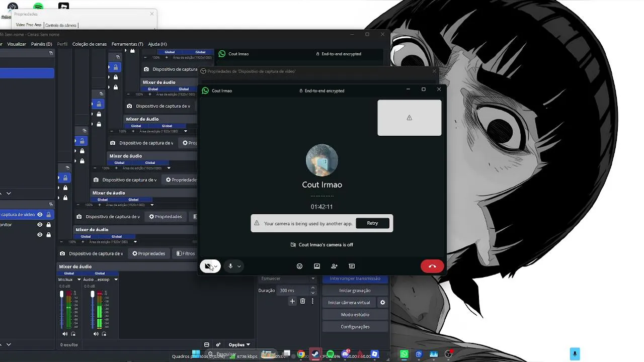Image resolution: width=644 pixels, height=362 pixels.
Task: Open emoji reactions in the WhatsApp call
Action: tap(299, 266)
